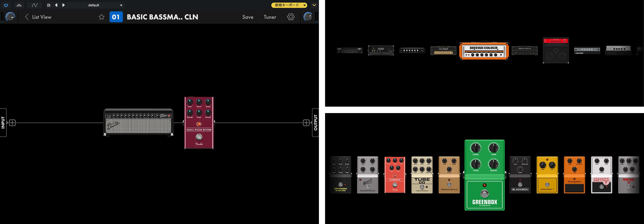Screen dimensions: 644x224
Task: Click the OUTPUT label tab
Action: 316,123
